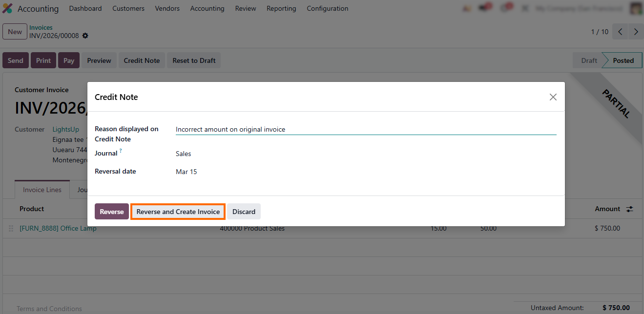Click Reverse and Create Invoice
This screenshot has height=314, width=644.
[x=178, y=212]
